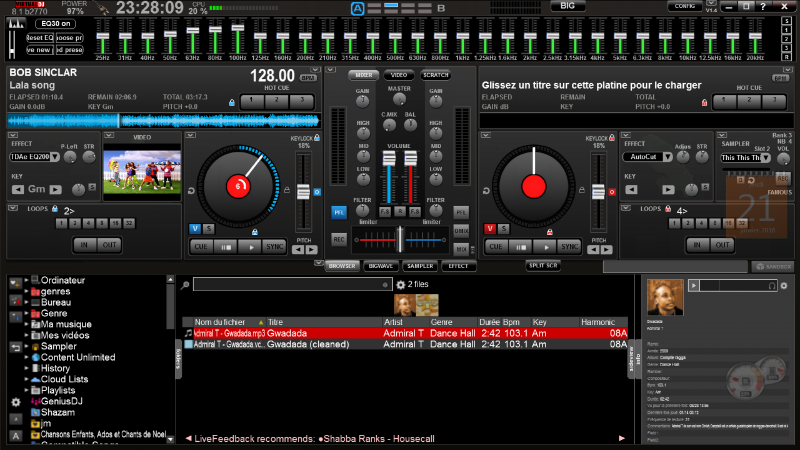This screenshot has height=450, width=800.
Task: Click the sidebar settings gear icon
Action: 16,402
